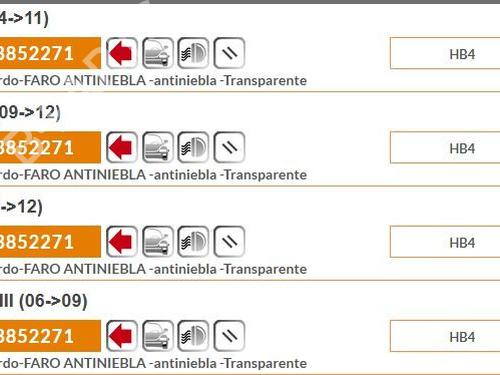Select the HB4 box in the 09->12 row
Screen dimensions: 500x375
(445, 148)
